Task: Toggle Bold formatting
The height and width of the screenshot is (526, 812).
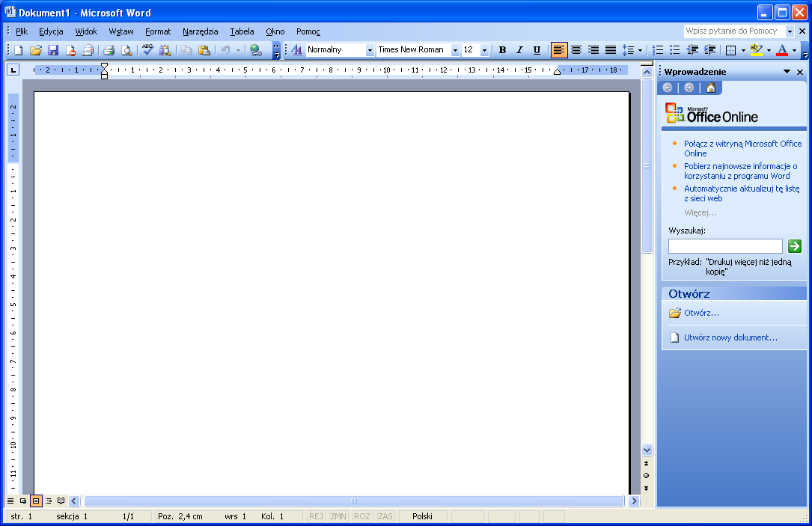Action: coord(502,50)
